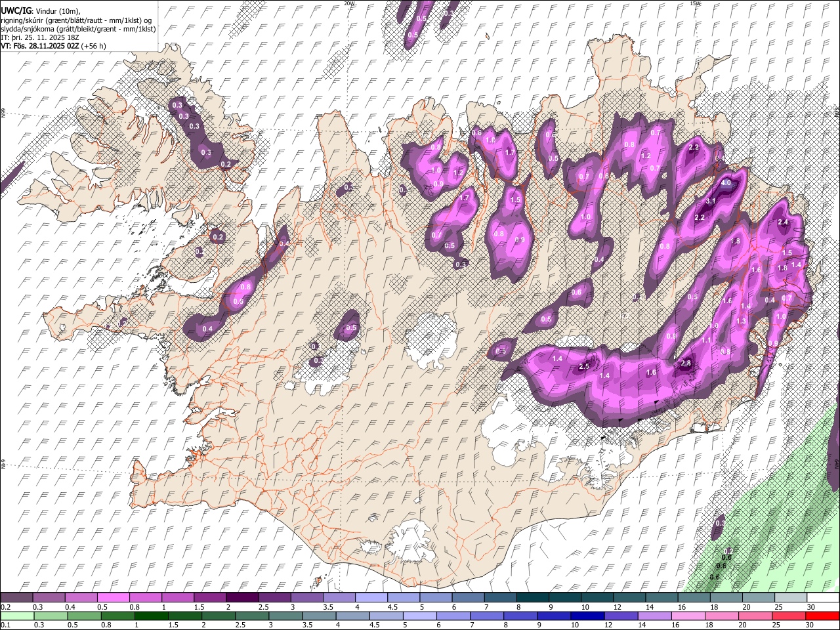Click the 'slydda/snjókoma' legend description line
Screen dimensions: 840x630
click(x=78, y=29)
